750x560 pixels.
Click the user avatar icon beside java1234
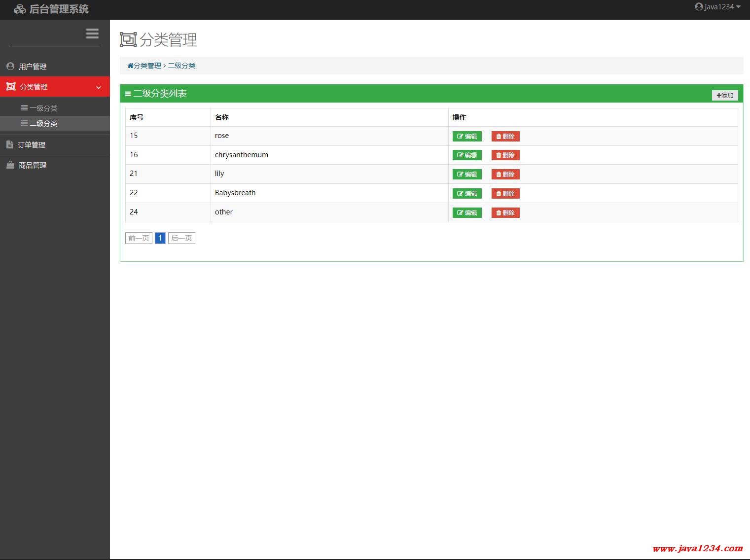coord(699,7)
